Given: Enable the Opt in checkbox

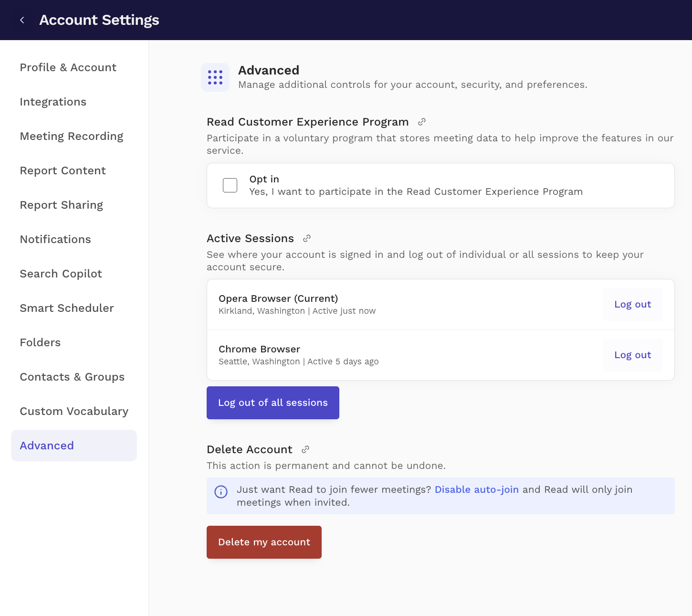Looking at the screenshot, I should tap(230, 185).
